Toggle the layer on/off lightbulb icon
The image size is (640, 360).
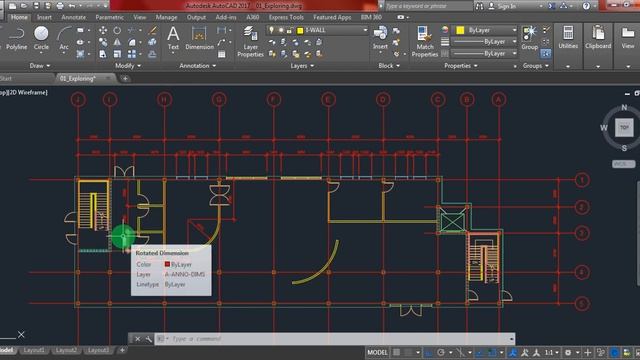pyautogui.click(x=271, y=30)
